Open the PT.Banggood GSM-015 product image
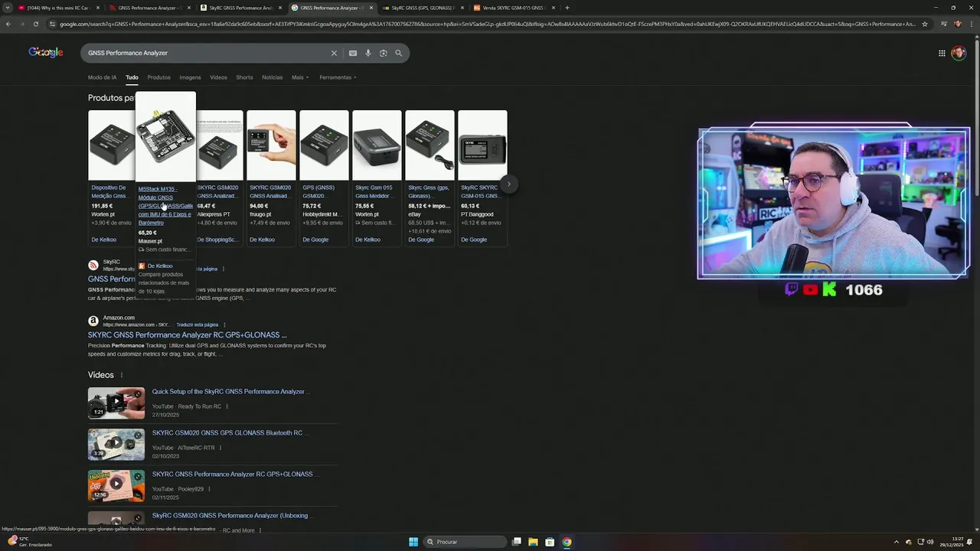Viewport: 980px width, 551px height. click(482, 145)
